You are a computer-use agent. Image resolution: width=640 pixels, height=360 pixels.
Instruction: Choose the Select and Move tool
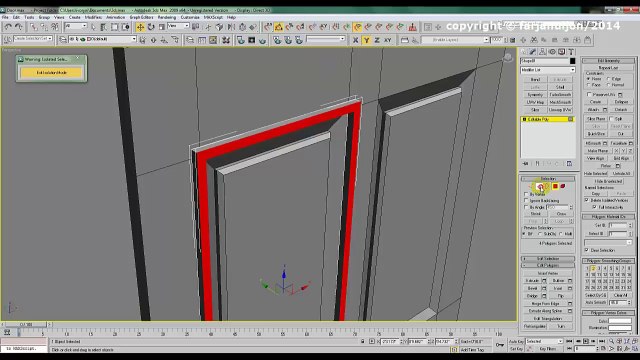click(x=140, y=27)
